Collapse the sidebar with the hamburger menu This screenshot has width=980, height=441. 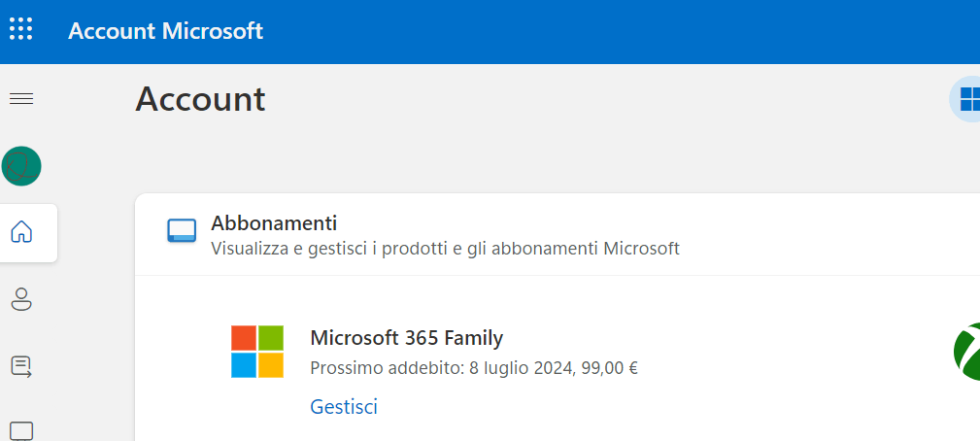(22, 99)
